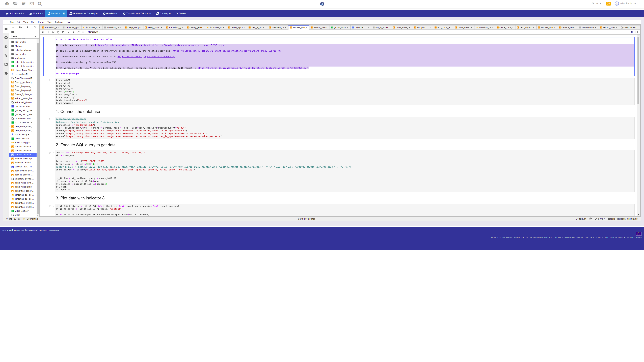644x362 pixels.
Task: Upload files with the upload arrow icon
Action: 28,27
